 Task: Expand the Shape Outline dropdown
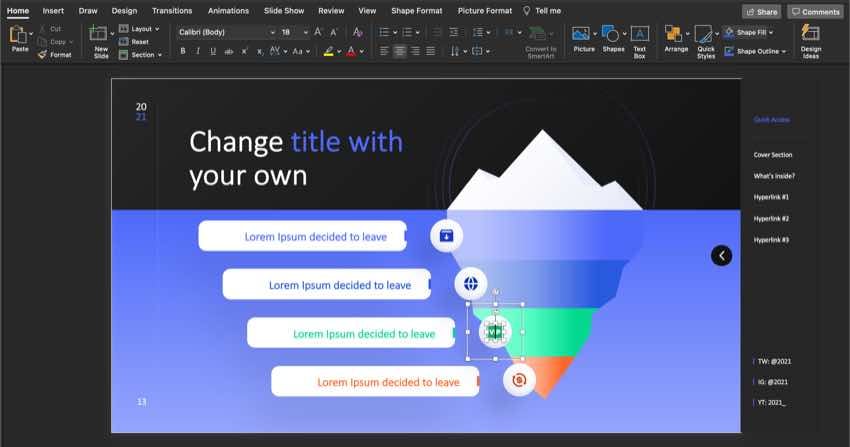click(x=756, y=51)
